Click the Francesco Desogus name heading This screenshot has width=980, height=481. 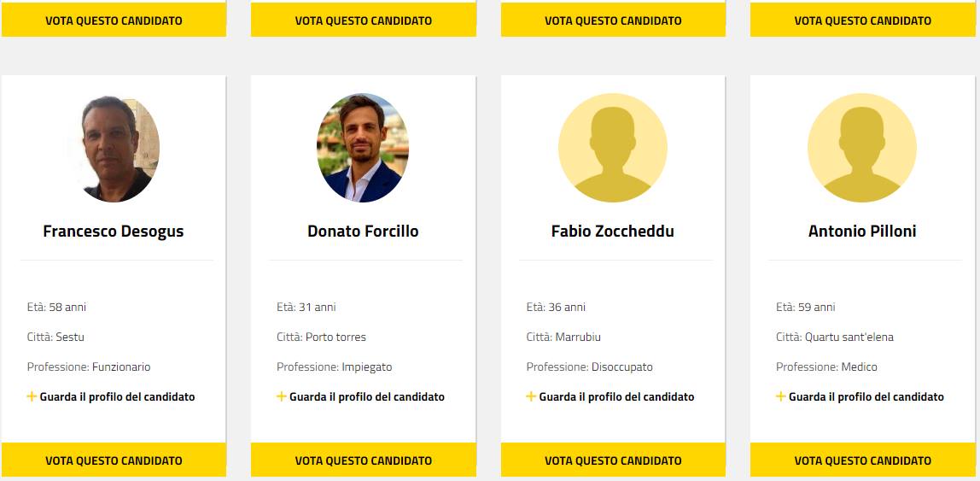(114, 231)
